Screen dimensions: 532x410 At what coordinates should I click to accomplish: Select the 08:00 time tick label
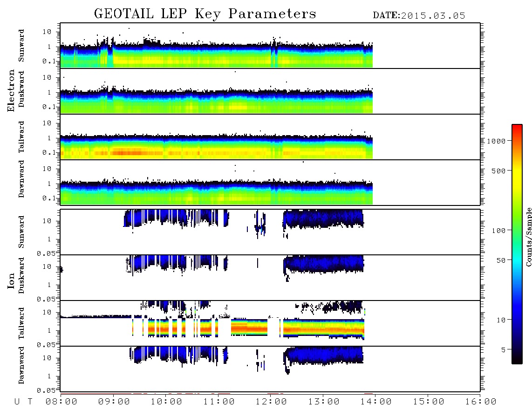[x=61, y=402]
